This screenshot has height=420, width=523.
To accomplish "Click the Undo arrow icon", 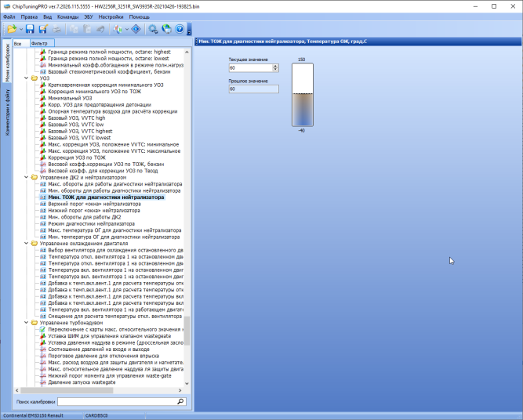I will click(100, 29).
